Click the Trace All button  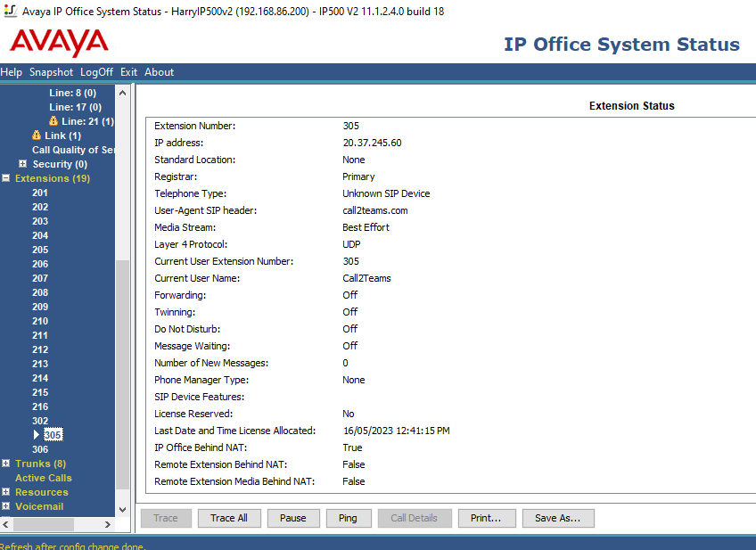[229, 518]
